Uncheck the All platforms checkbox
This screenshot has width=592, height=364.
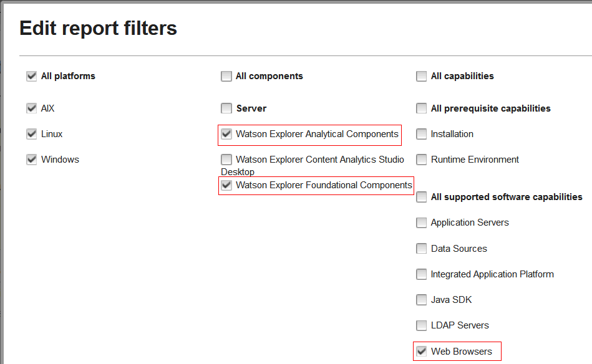(x=32, y=76)
